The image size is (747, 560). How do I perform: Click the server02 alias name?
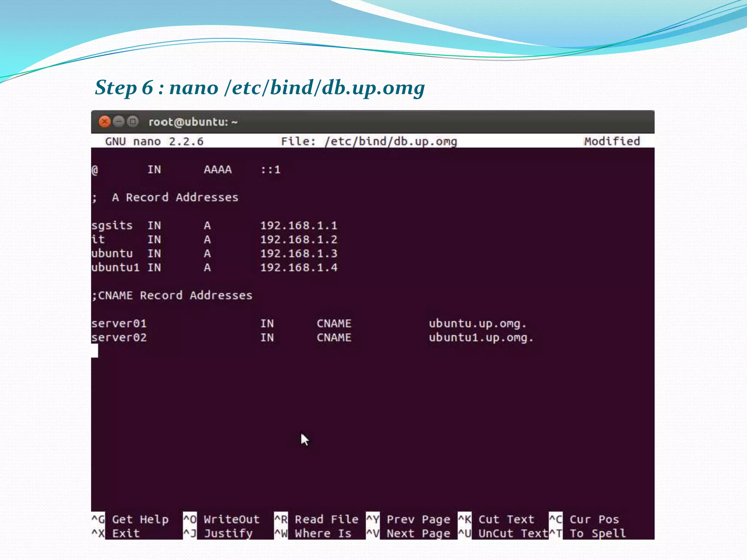point(119,338)
